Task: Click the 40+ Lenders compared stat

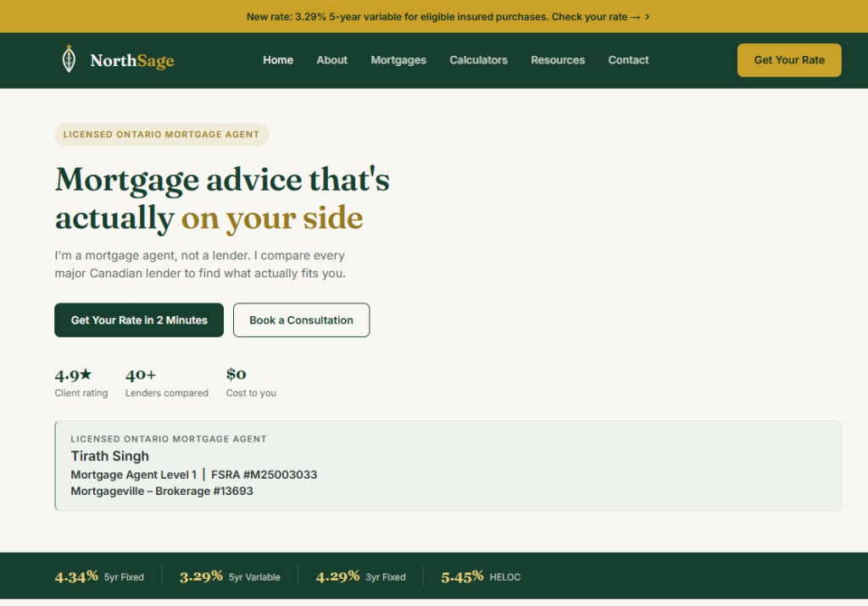Action: click(167, 382)
